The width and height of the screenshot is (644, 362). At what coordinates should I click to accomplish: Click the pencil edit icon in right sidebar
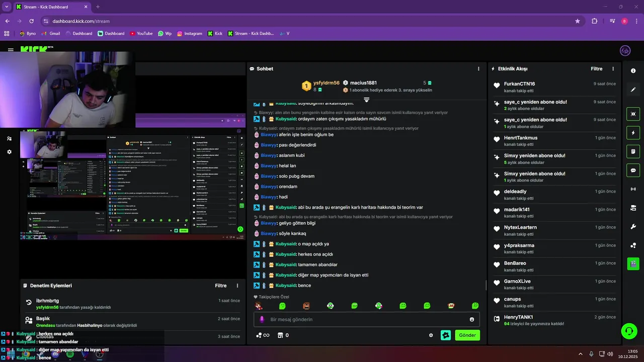pos(633,89)
